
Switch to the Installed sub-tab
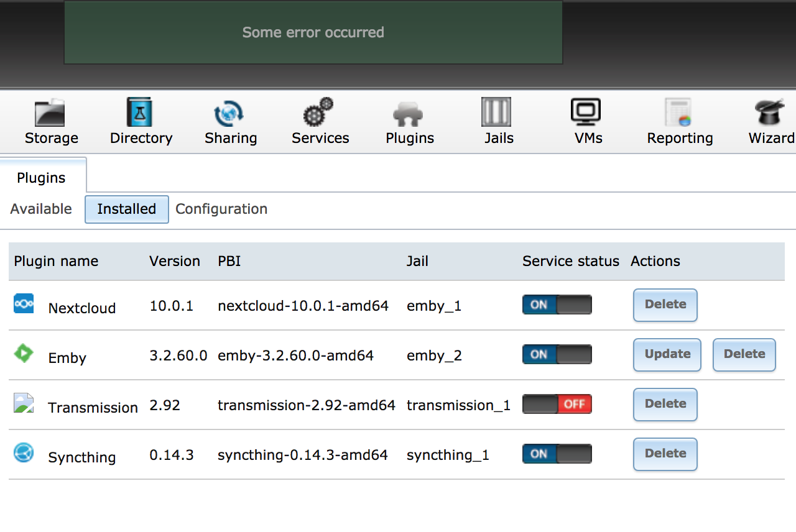(127, 209)
